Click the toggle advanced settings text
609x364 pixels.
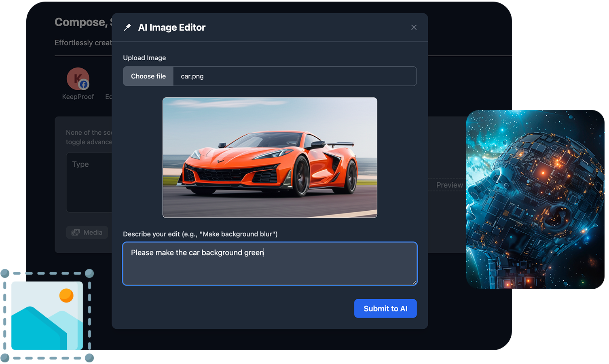[88, 142]
